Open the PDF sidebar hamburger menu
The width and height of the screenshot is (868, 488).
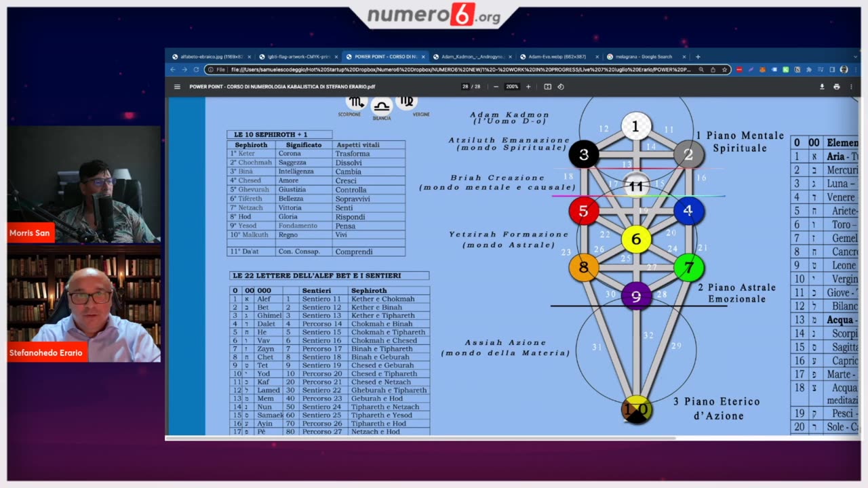tap(177, 87)
